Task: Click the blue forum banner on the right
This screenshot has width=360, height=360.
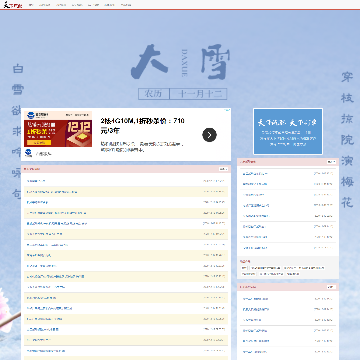Action: (288, 131)
